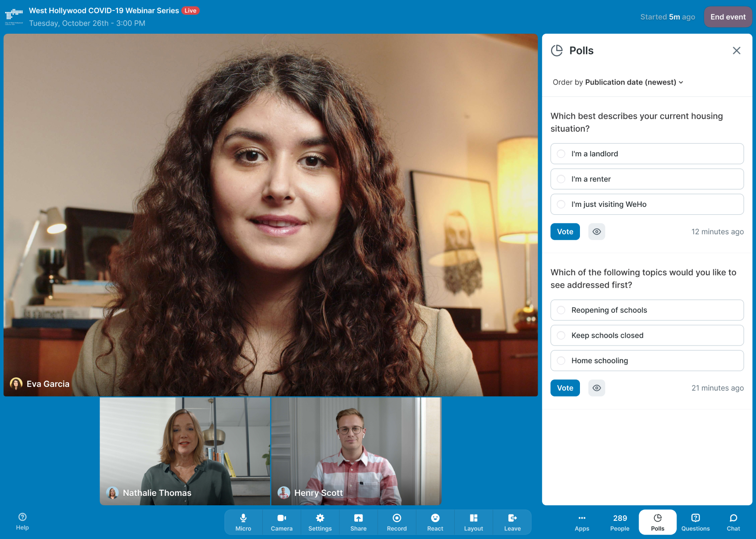Click the webinar title text

click(104, 11)
